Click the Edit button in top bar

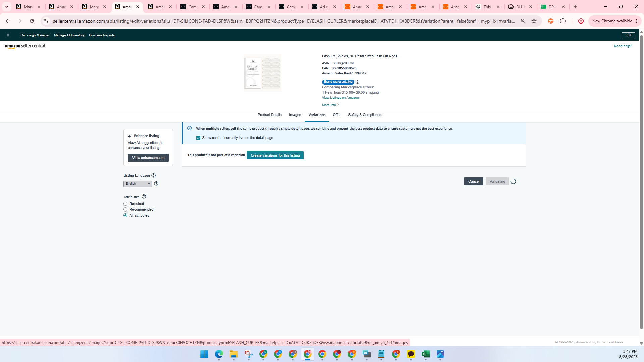tap(628, 35)
